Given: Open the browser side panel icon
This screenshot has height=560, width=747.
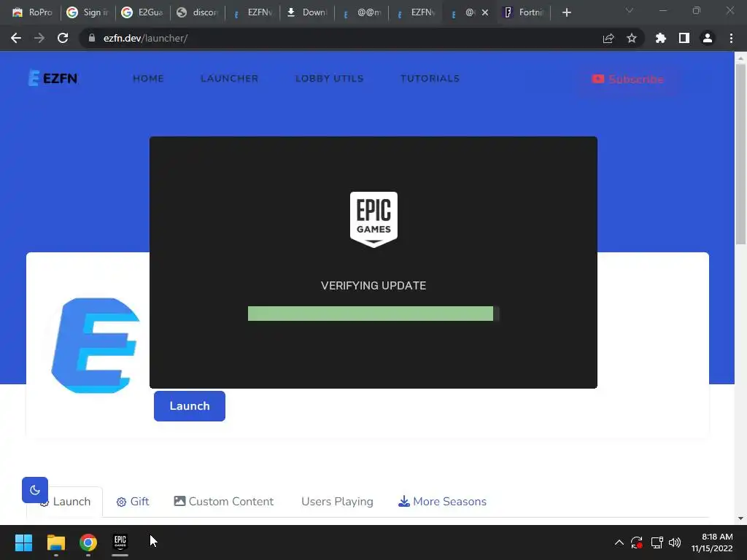Looking at the screenshot, I should pyautogui.click(x=684, y=38).
